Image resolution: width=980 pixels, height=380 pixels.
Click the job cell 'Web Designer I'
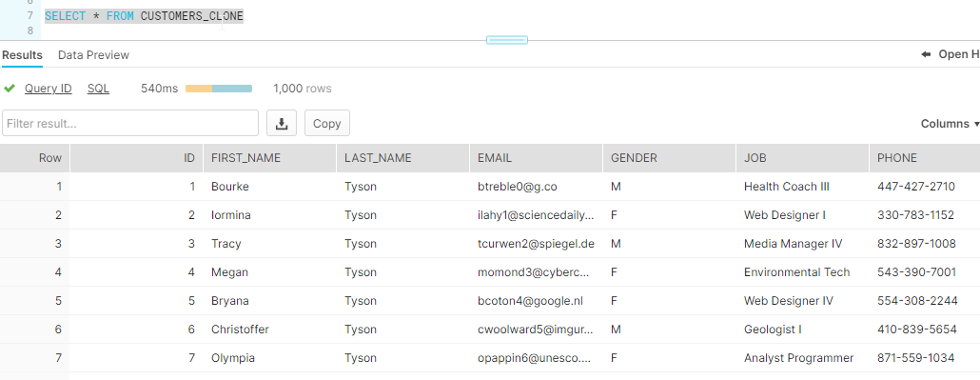coord(784,215)
